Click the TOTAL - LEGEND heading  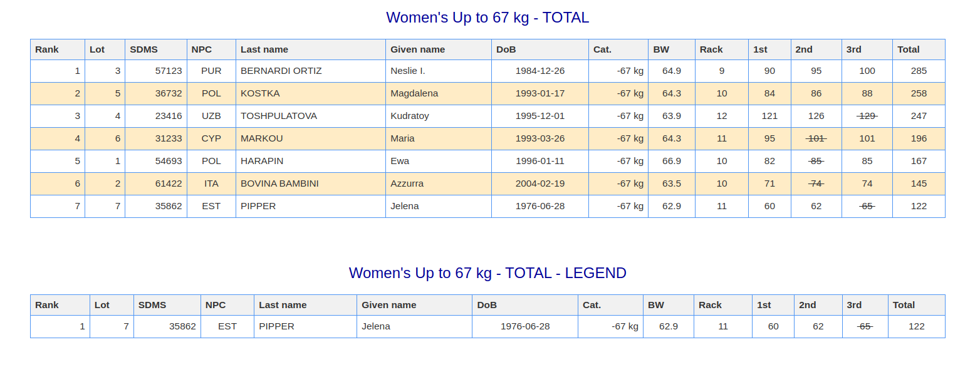[487, 273]
